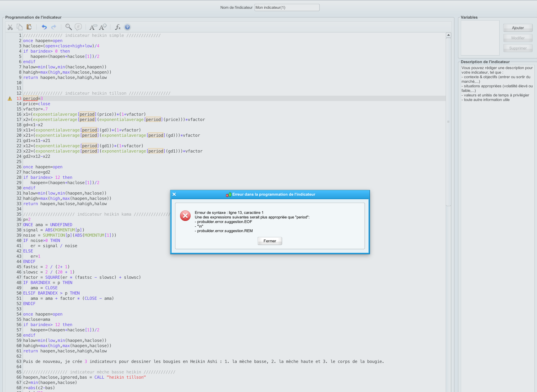Click the Cut scissors icon
The height and width of the screenshot is (392, 537).
pos(10,27)
